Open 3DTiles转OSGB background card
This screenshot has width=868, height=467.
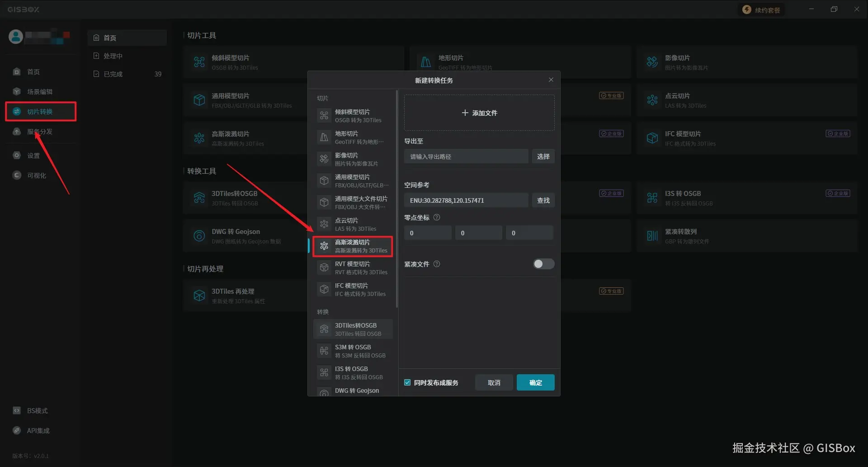click(245, 198)
